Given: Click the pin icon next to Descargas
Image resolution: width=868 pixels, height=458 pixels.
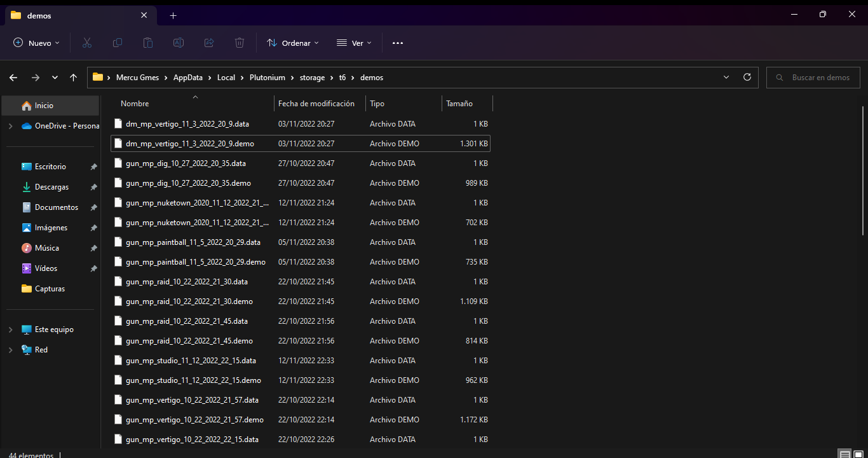Looking at the screenshot, I should (93, 187).
